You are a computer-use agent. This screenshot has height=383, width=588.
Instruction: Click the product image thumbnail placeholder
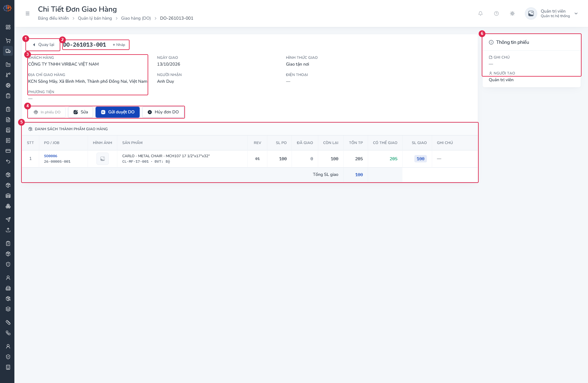(103, 159)
